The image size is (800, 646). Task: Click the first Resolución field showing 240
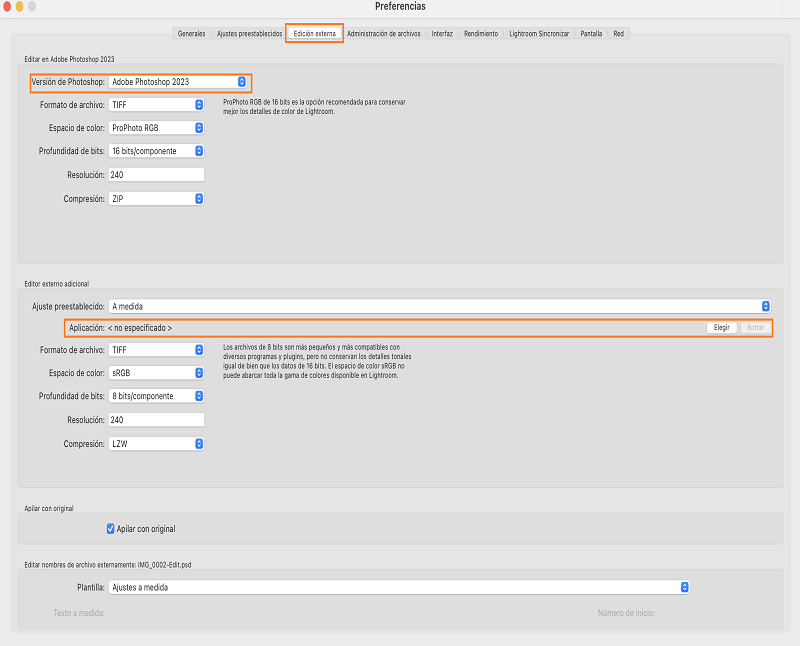156,175
